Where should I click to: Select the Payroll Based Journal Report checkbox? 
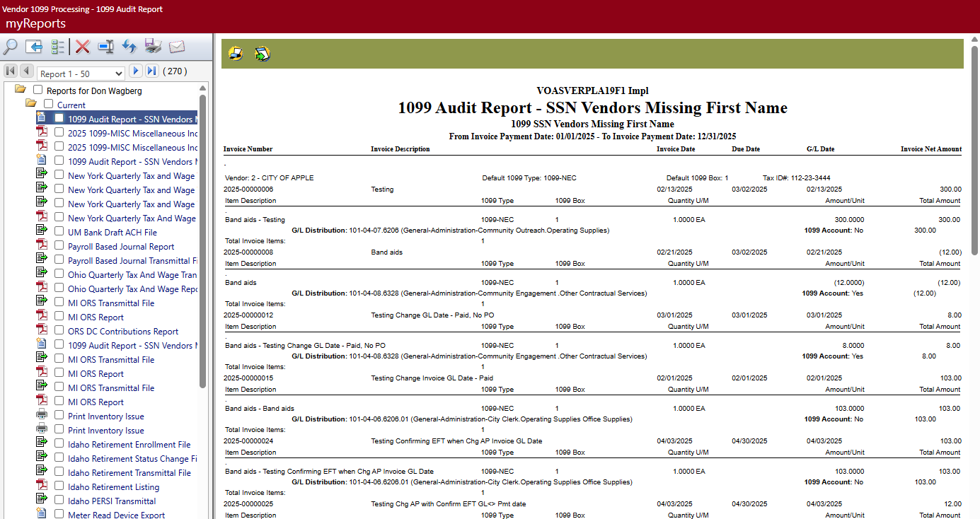click(59, 246)
